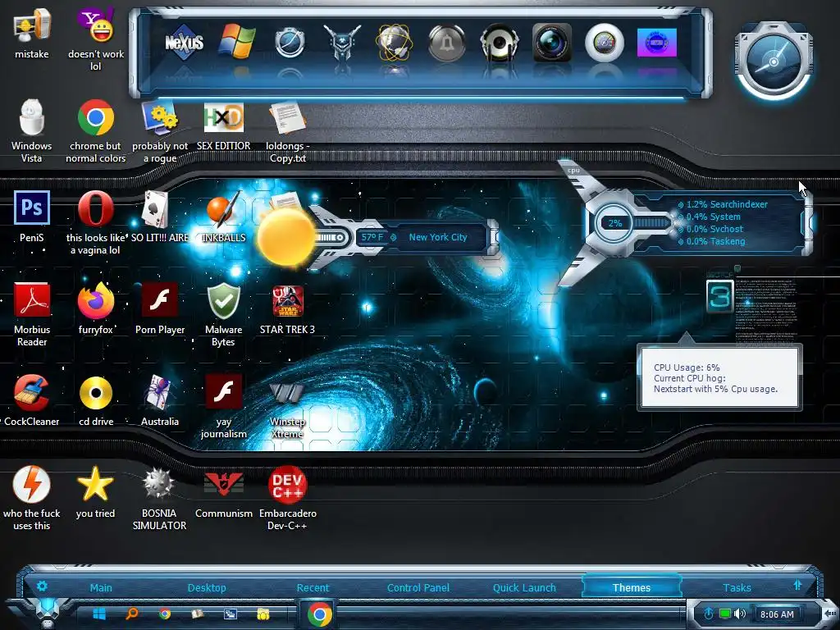The height and width of the screenshot is (630, 840).
Task: Click the Sector 3 number widget
Action: point(719,295)
